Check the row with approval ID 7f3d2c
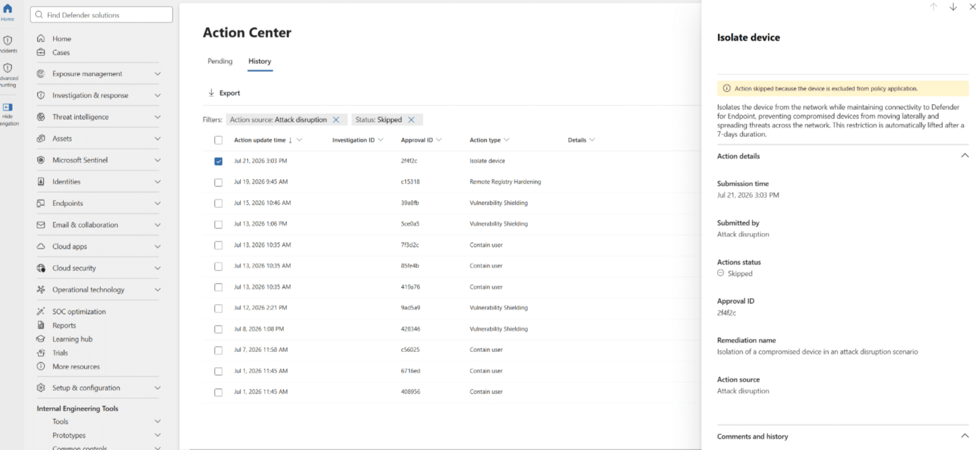The image size is (980, 450). 219,245
